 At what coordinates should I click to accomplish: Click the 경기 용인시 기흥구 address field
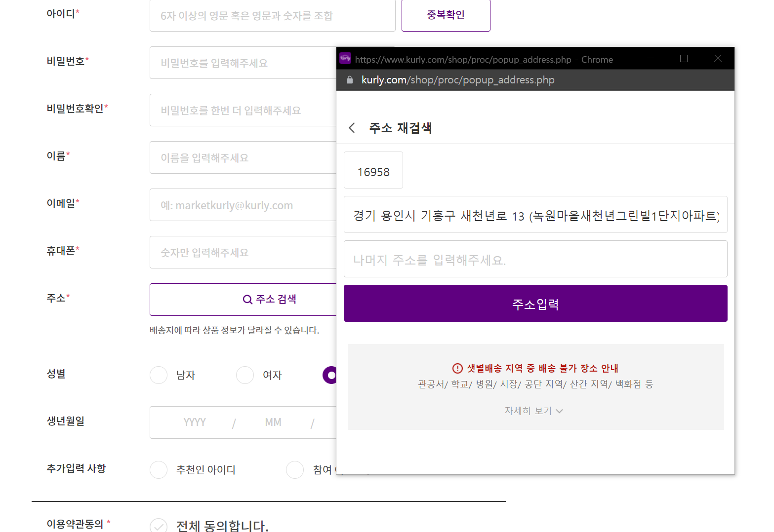[x=535, y=215]
